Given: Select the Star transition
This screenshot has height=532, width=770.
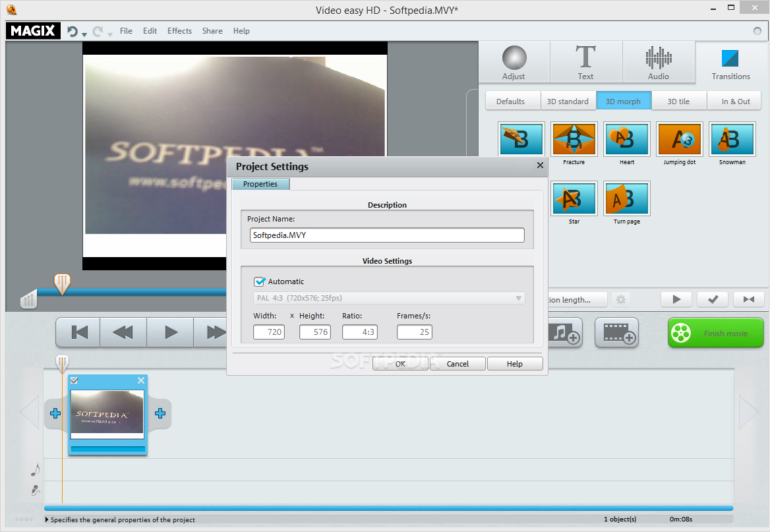Looking at the screenshot, I should tap(574, 198).
